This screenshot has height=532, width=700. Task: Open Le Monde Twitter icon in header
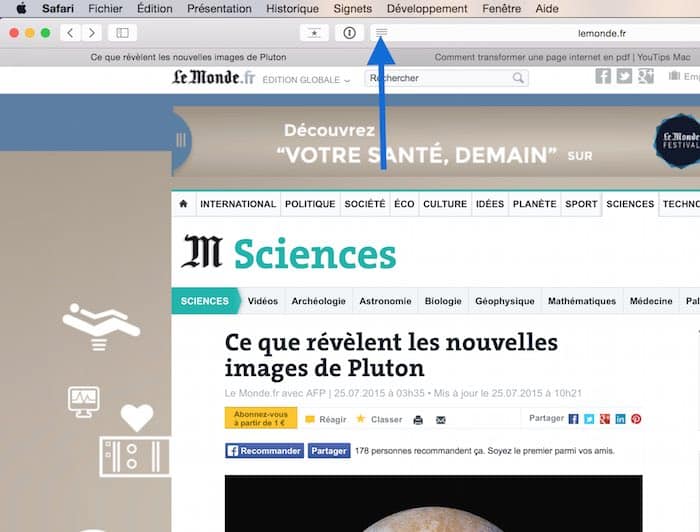(x=624, y=76)
